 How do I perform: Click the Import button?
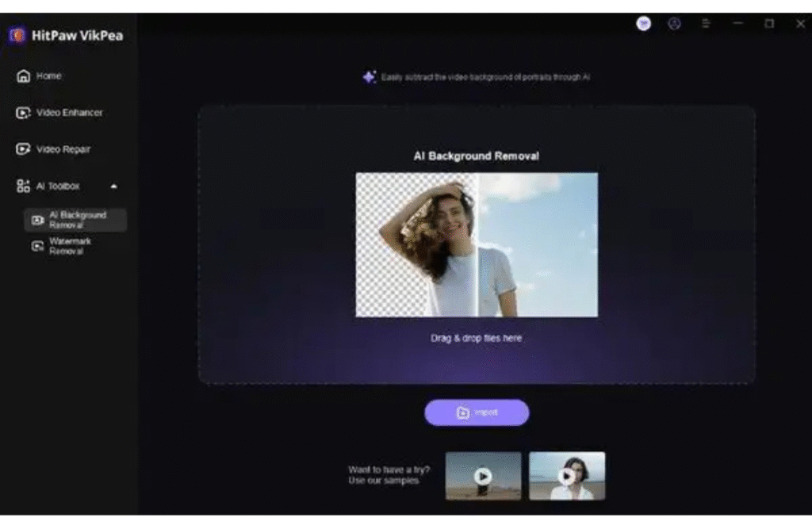pyautogui.click(x=477, y=413)
